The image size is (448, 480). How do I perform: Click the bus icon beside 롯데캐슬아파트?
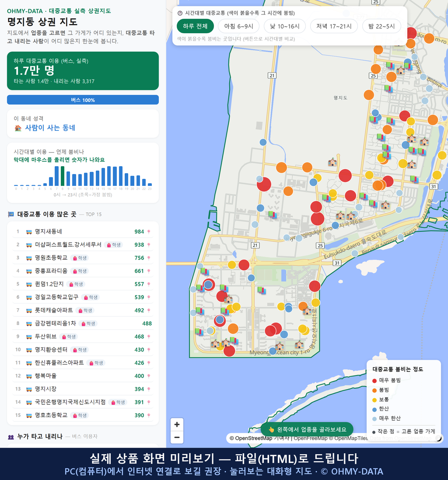click(29, 310)
